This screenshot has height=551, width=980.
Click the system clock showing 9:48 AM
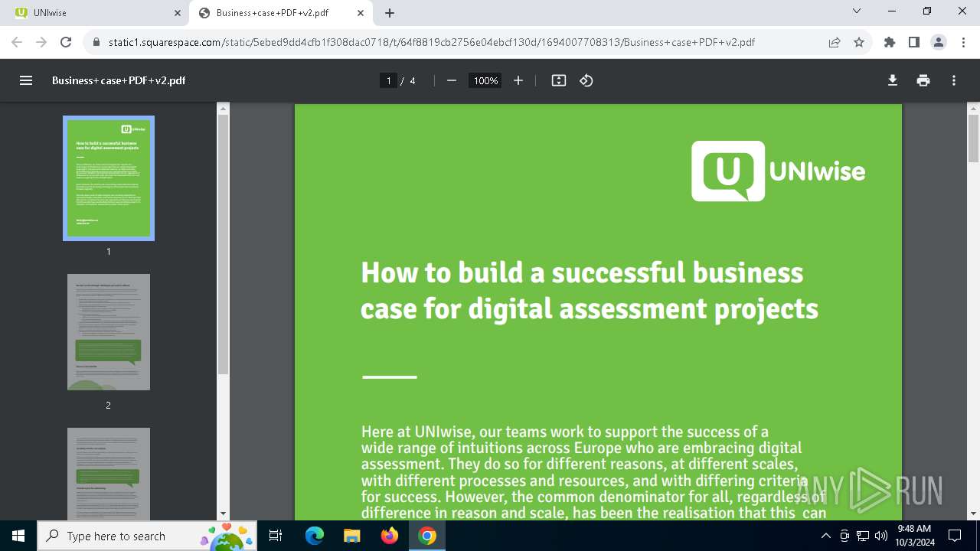[916, 536]
